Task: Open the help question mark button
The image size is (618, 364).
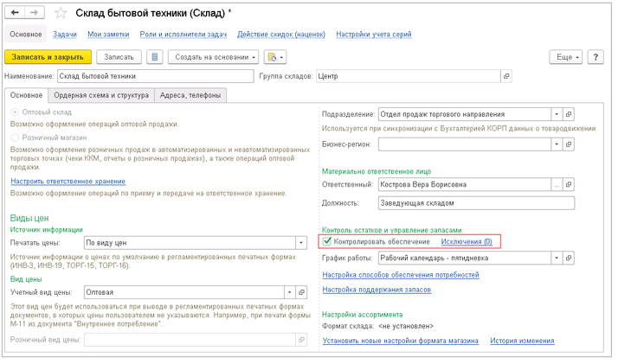Action: point(595,57)
